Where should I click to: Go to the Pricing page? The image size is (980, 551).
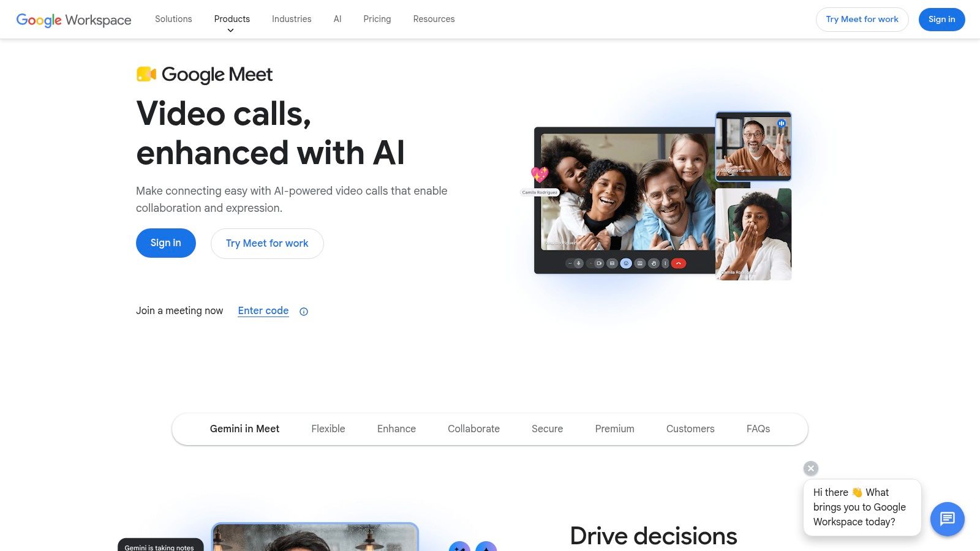coord(377,19)
